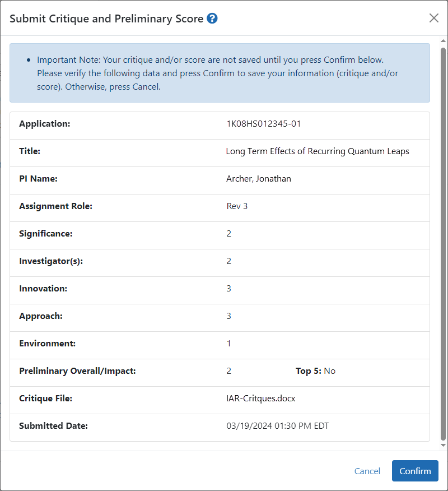Click the Assignment Role value Rev 3

[x=237, y=206]
